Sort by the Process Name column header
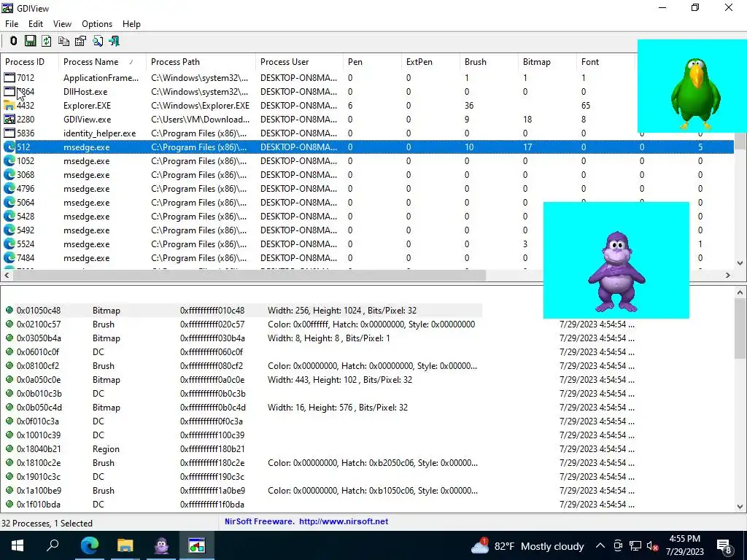The image size is (747, 560). pos(102,62)
